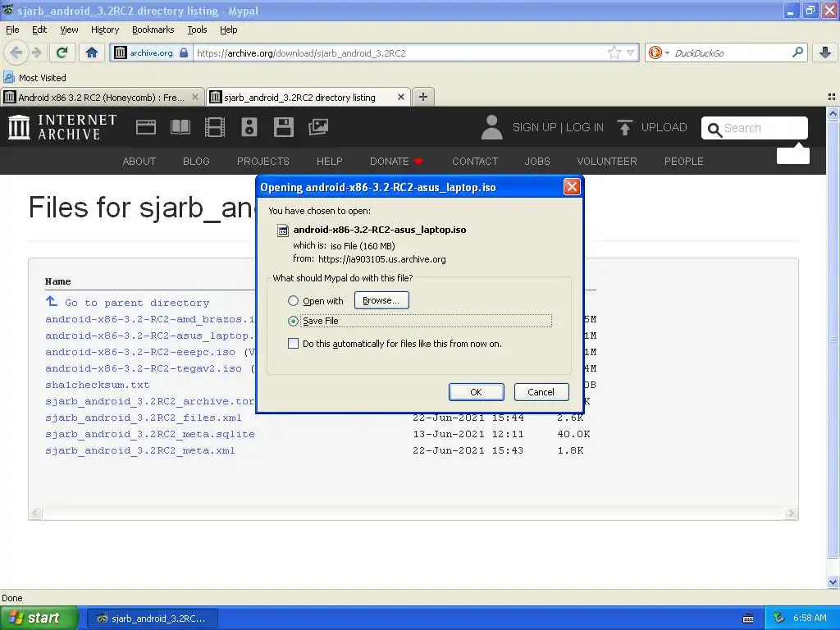The image size is (840, 630).
Task: Click the Internet Archive logo
Action: (62, 127)
